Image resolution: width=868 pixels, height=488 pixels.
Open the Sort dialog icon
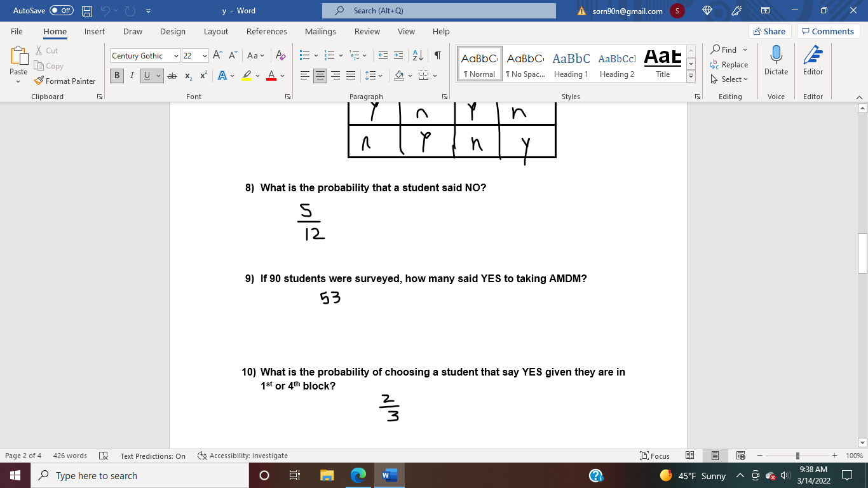click(x=418, y=55)
